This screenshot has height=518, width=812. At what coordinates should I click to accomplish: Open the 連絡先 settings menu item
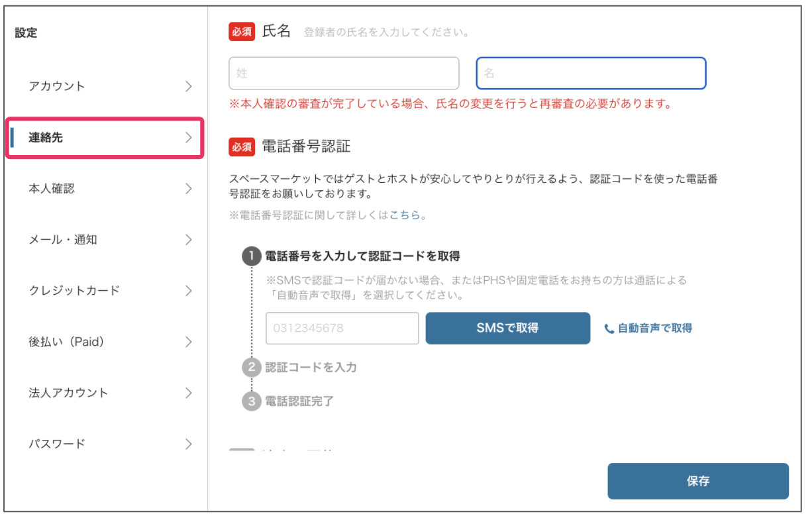click(105, 138)
